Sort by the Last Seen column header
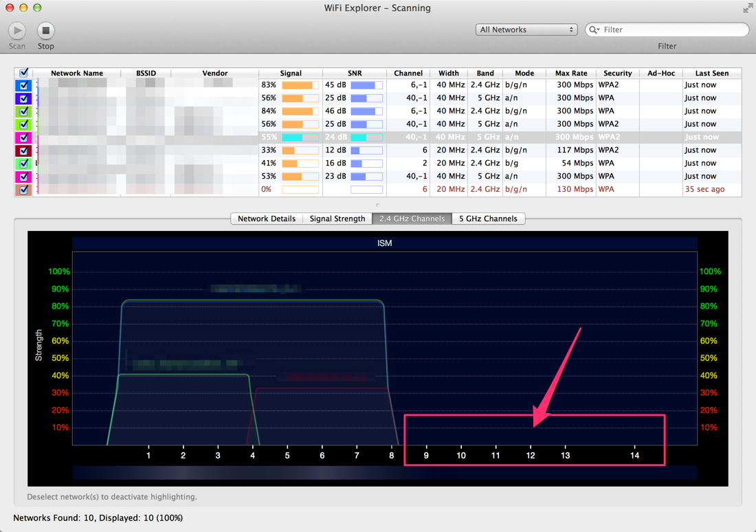This screenshot has height=532, width=756. [x=712, y=73]
